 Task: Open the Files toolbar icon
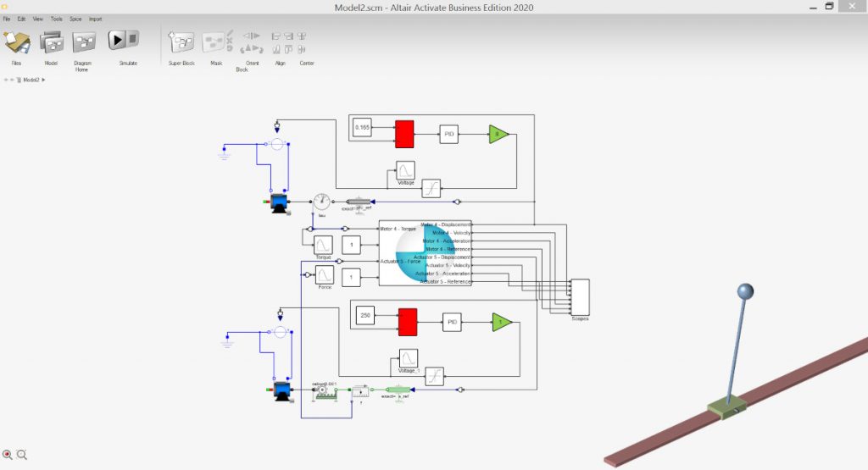coord(16,42)
